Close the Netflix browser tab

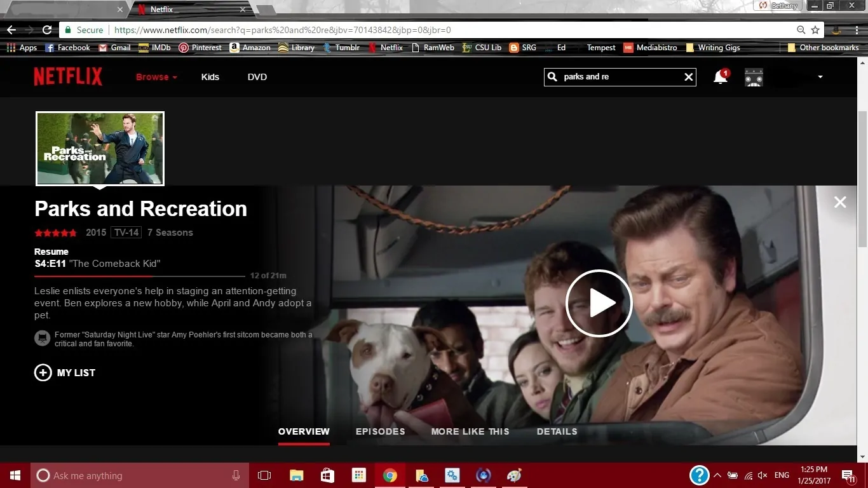click(242, 10)
